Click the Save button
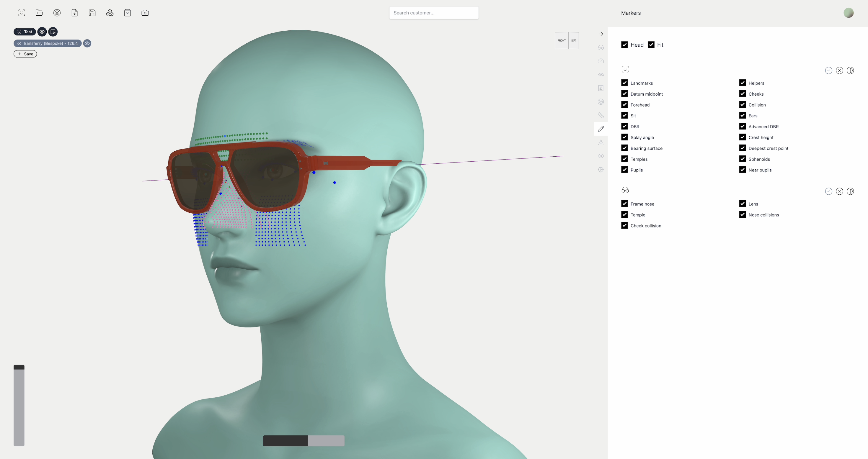The image size is (868, 459). pos(25,54)
